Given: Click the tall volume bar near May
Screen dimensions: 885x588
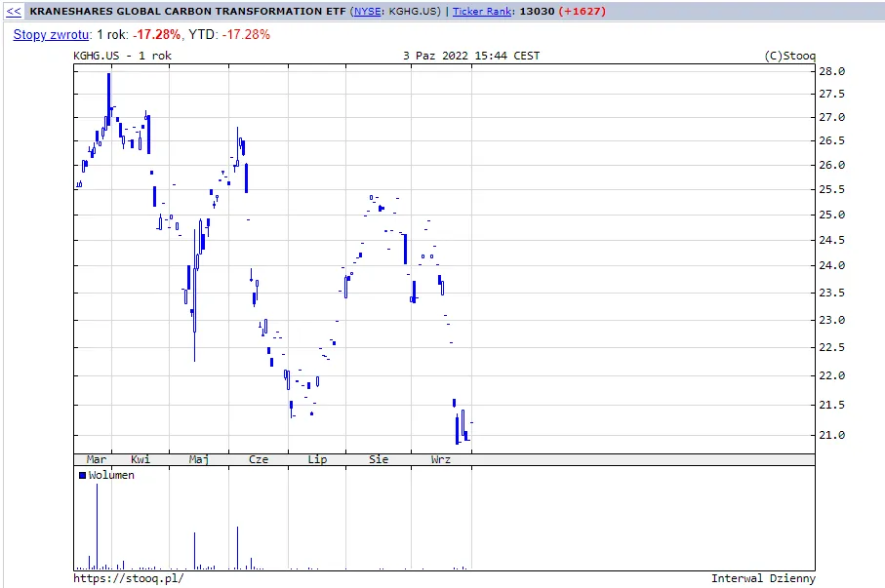Looking at the screenshot, I should [x=195, y=550].
